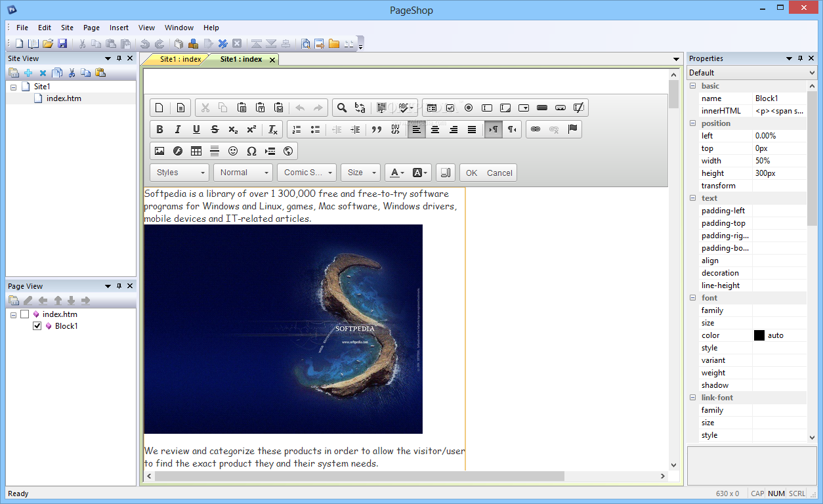Insert a horizontal line
The image size is (823, 504).
pos(215,152)
